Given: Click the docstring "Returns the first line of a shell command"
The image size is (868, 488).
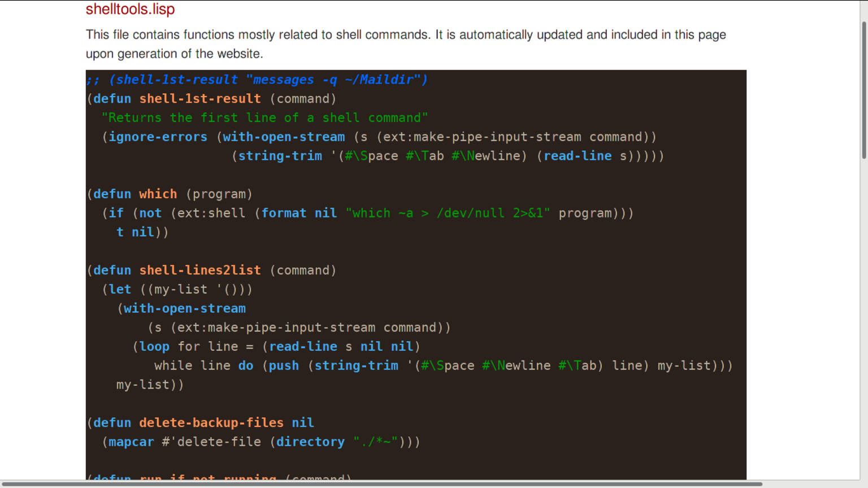Looking at the screenshot, I should click(264, 118).
